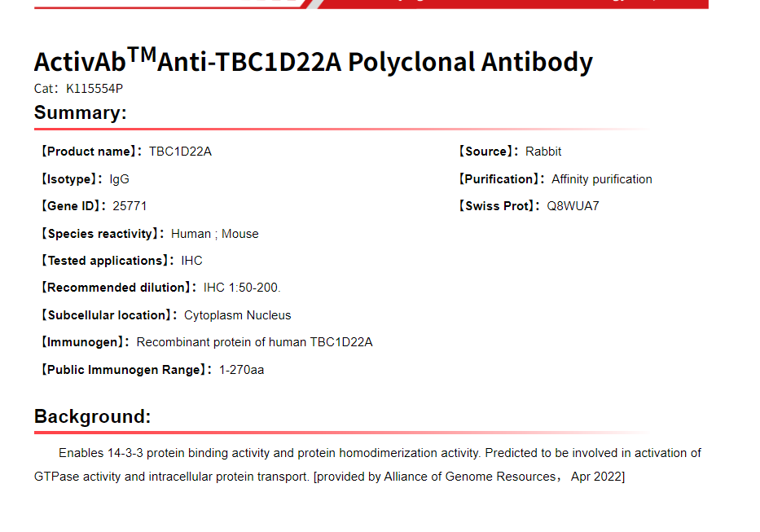Click the Swiss Prot ID Q8WUA7
The width and height of the screenshot is (760, 532).
click(x=573, y=206)
